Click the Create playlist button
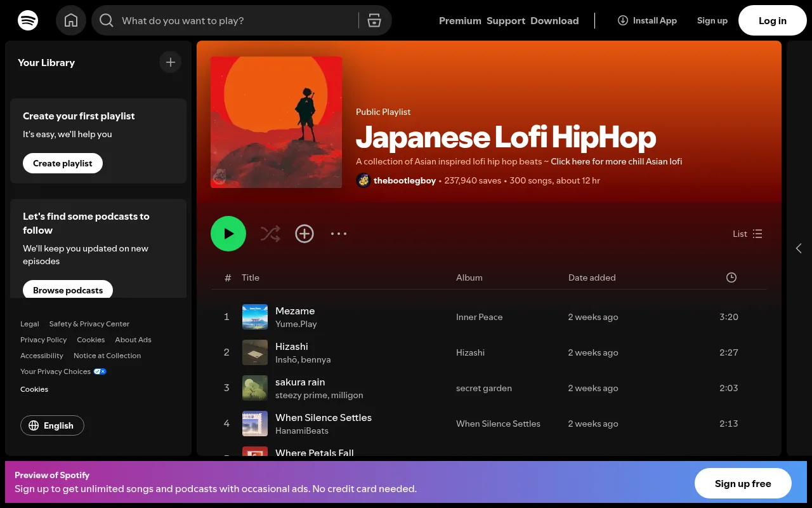The width and height of the screenshot is (812, 508). [63, 163]
